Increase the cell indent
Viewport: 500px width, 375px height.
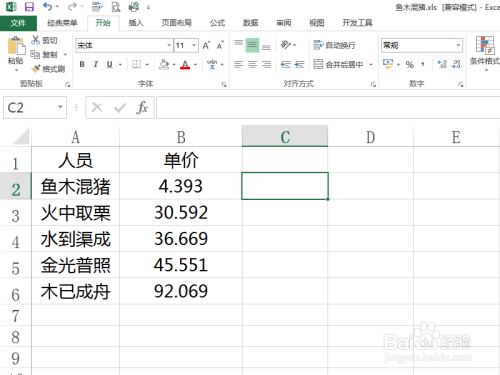click(x=299, y=64)
